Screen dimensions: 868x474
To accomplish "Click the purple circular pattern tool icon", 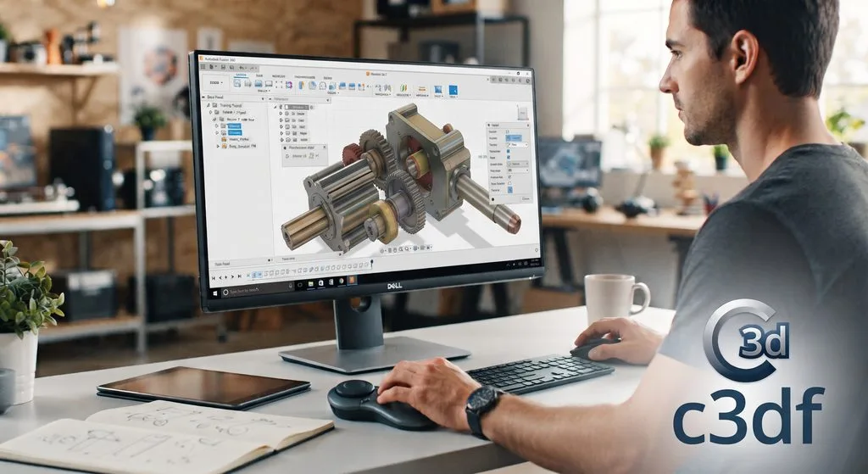I will tap(289, 85).
